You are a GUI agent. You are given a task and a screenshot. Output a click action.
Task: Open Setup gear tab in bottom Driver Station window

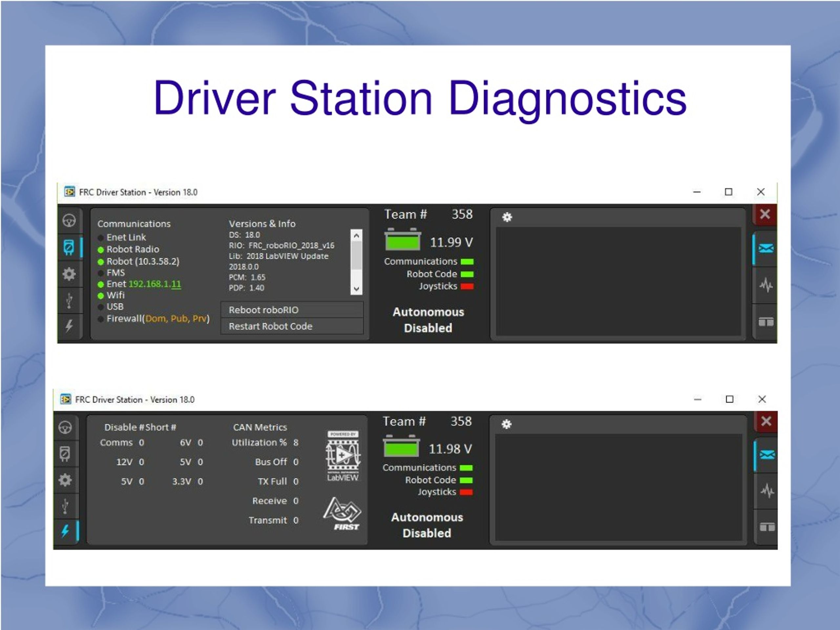[x=65, y=480]
